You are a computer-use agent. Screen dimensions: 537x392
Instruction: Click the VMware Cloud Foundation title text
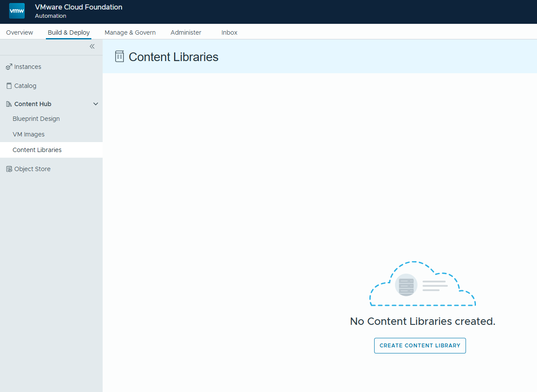point(78,7)
